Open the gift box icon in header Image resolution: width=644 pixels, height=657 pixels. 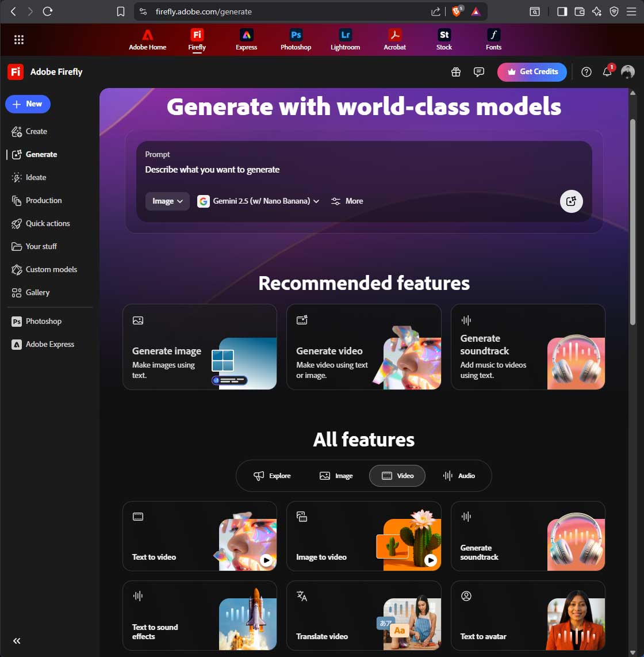tap(456, 72)
